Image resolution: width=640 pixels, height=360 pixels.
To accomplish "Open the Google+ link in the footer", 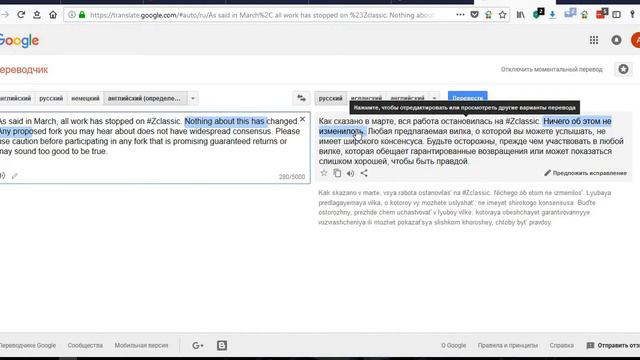I will [198, 346].
